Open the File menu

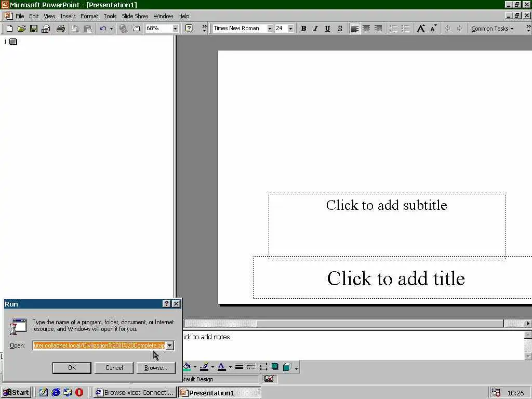coord(20,16)
